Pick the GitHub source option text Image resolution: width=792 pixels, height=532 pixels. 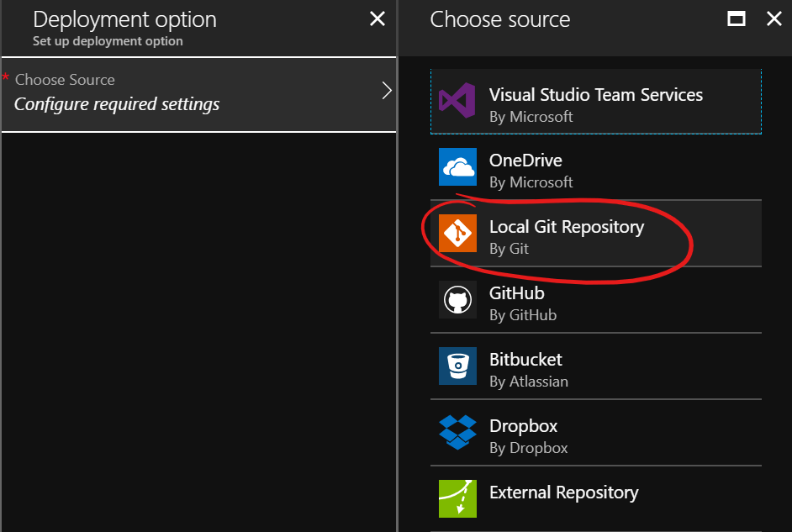[x=516, y=293]
